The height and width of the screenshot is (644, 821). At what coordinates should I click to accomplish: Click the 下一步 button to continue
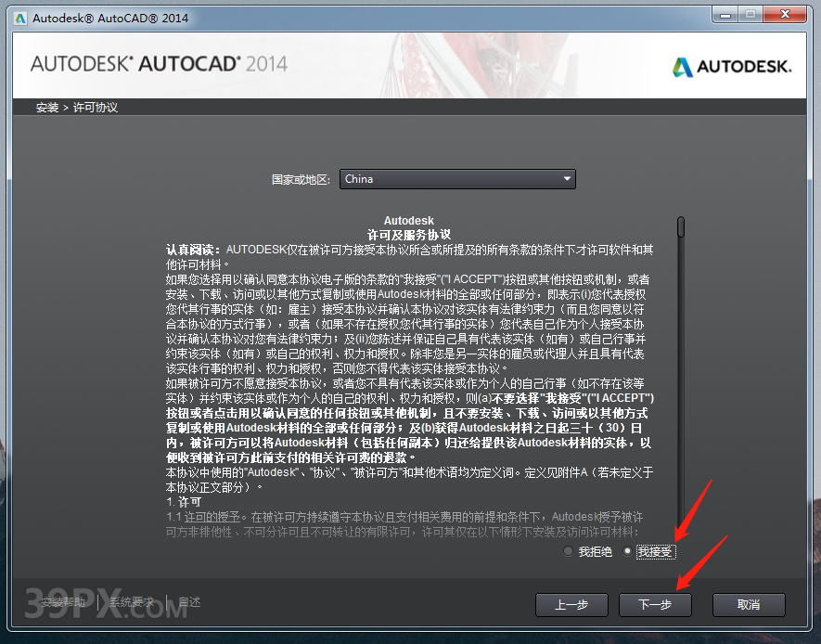coord(655,604)
